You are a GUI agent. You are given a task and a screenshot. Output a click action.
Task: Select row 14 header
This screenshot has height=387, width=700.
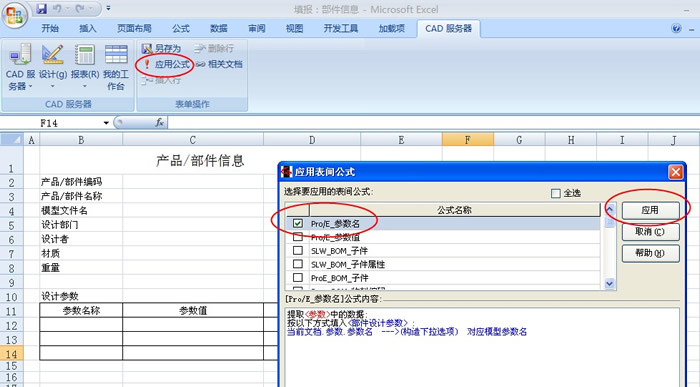click(12, 354)
